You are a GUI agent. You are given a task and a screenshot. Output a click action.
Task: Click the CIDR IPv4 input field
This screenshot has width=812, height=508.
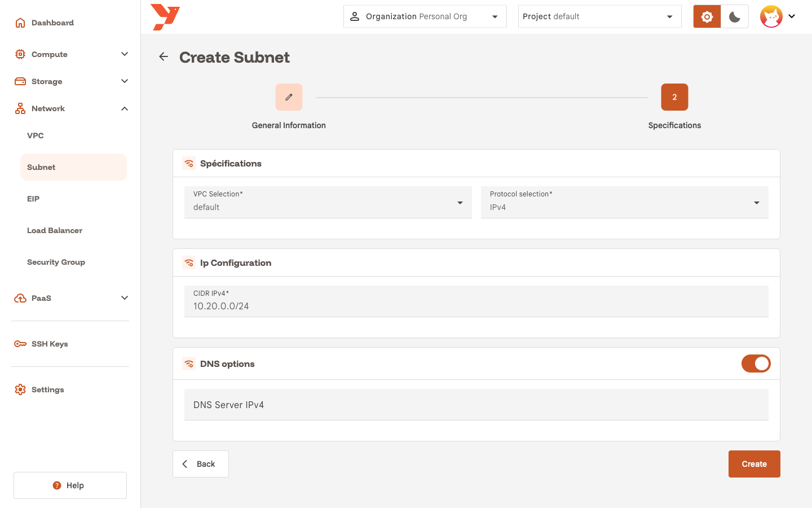(x=476, y=301)
